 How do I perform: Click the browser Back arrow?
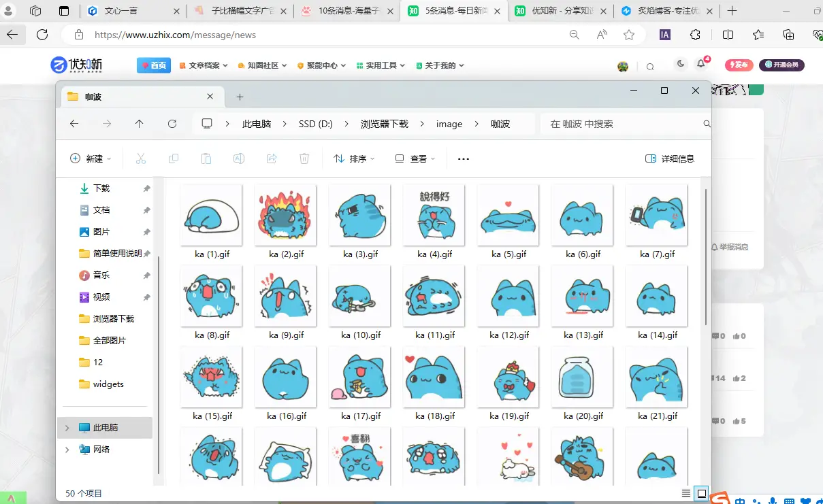[12, 35]
